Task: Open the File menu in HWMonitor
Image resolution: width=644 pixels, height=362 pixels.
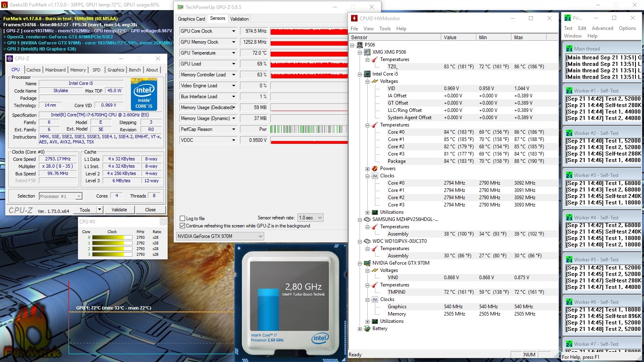Action: pyautogui.click(x=354, y=29)
